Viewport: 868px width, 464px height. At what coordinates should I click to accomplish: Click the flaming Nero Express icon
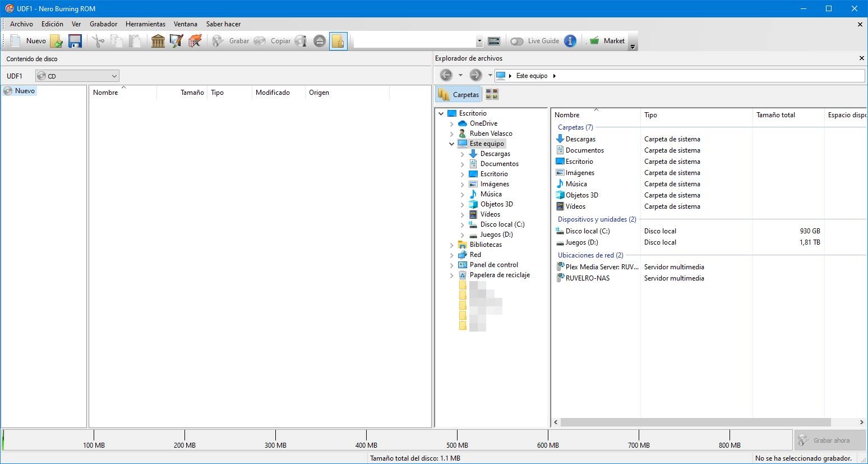point(195,41)
